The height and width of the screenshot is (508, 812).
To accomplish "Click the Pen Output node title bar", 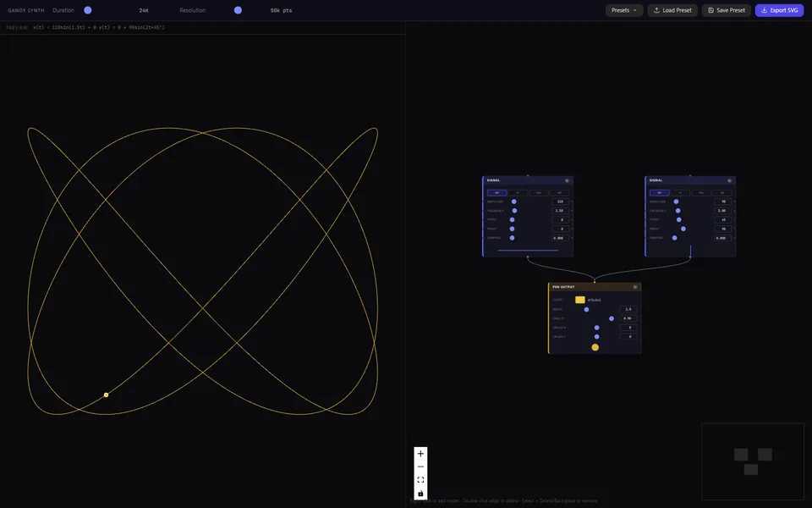I will [x=595, y=287].
